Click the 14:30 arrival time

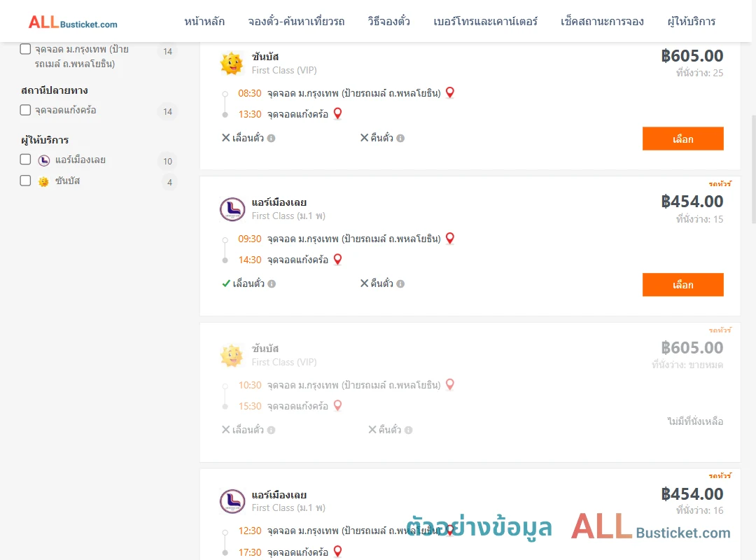250,260
